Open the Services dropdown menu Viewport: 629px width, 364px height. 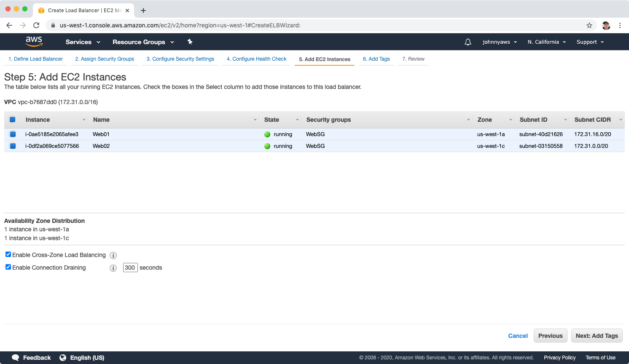click(x=83, y=42)
